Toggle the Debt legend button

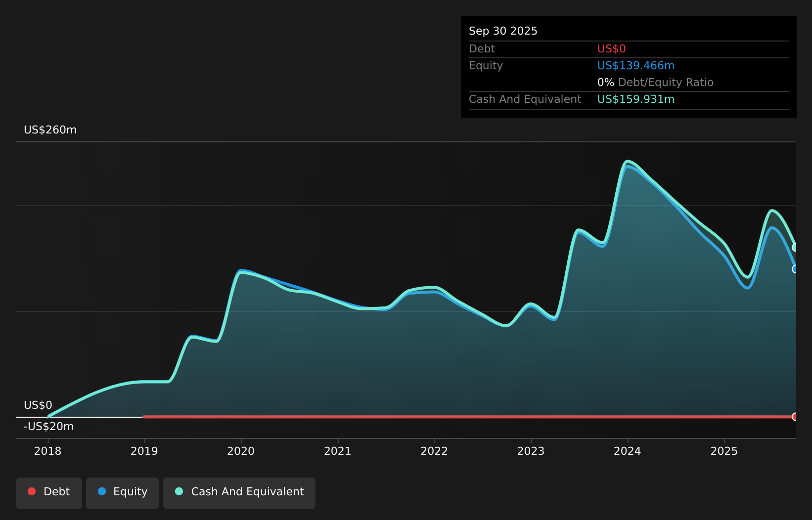49,493
